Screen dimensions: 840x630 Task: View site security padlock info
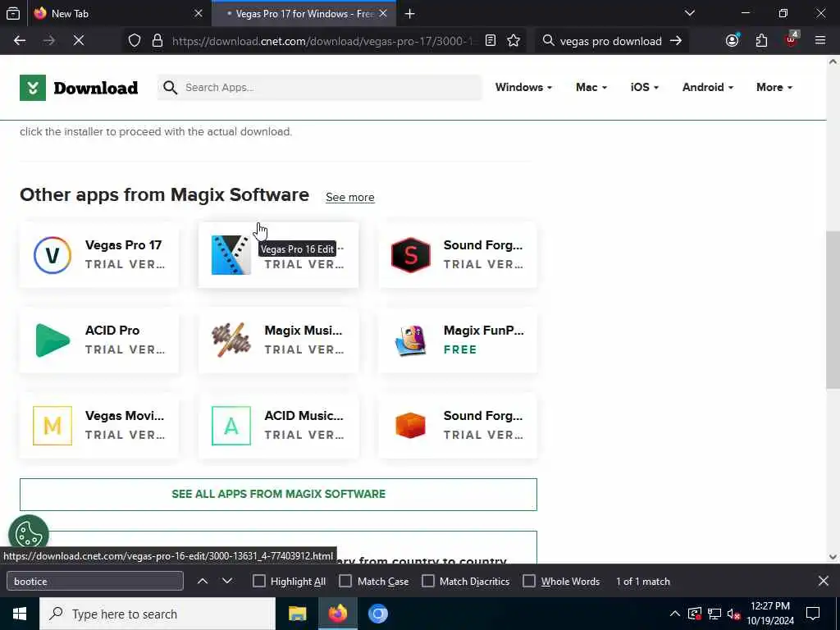tap(157, 41)
